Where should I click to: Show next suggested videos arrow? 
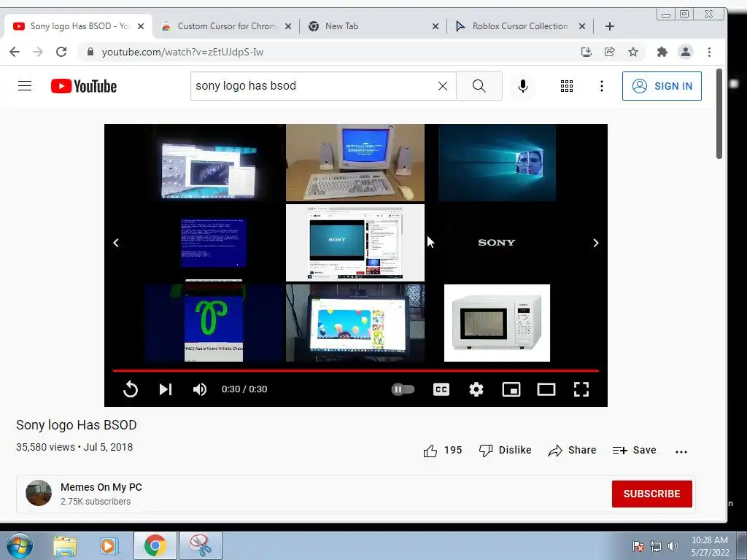pos(595,243)
